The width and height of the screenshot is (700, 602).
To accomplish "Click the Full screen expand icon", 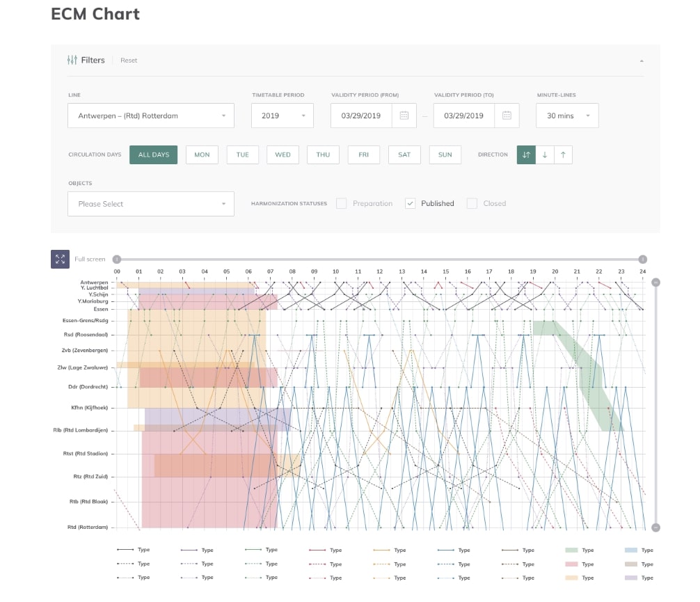I will 60,259.
